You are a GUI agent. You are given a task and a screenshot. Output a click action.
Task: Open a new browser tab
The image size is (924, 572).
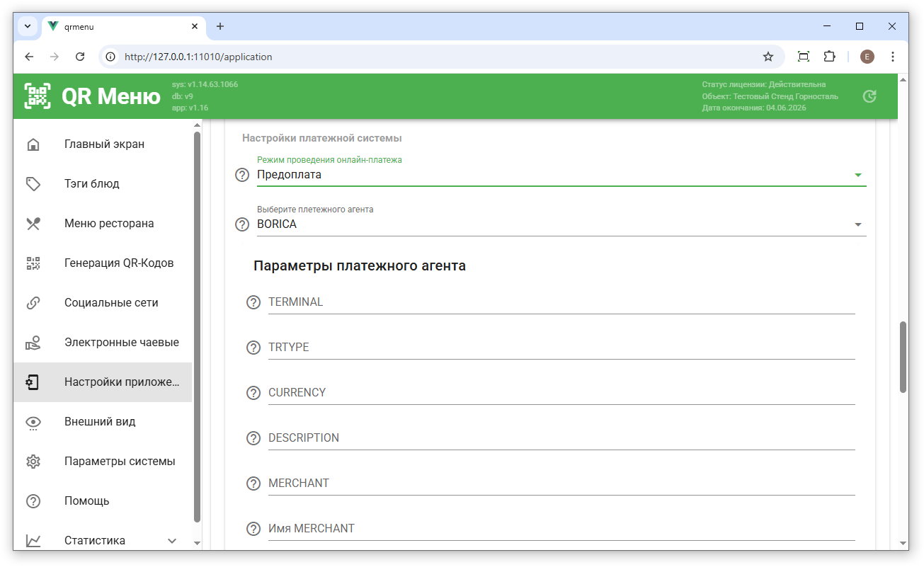[220, 26]
